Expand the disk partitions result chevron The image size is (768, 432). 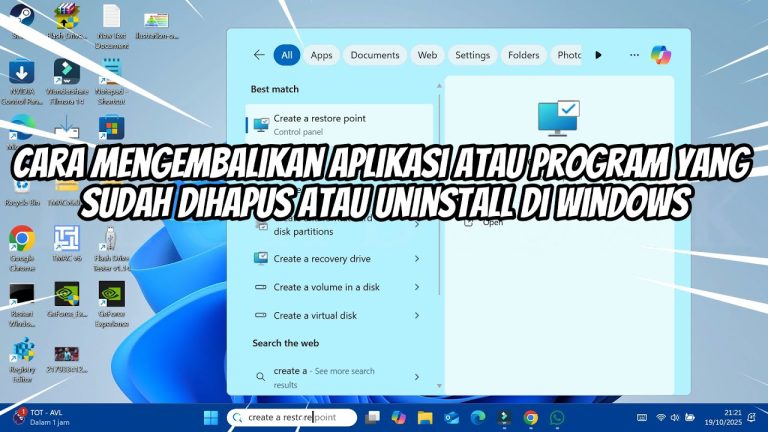pos(417,224)
